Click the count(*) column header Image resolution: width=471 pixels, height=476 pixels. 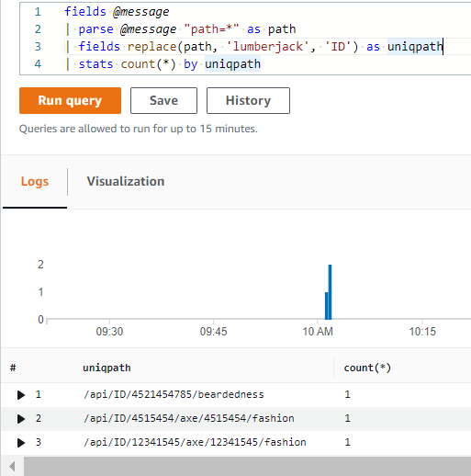[x=367, y=368]
